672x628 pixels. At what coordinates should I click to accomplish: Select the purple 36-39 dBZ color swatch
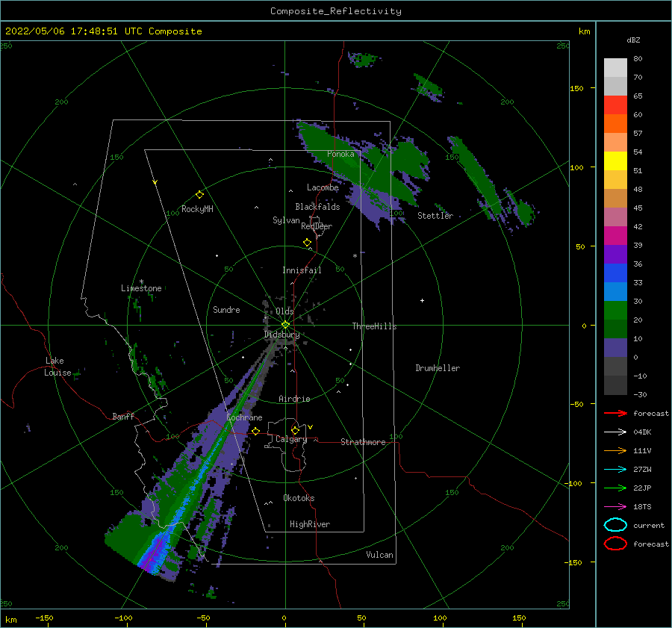point(615,255)
